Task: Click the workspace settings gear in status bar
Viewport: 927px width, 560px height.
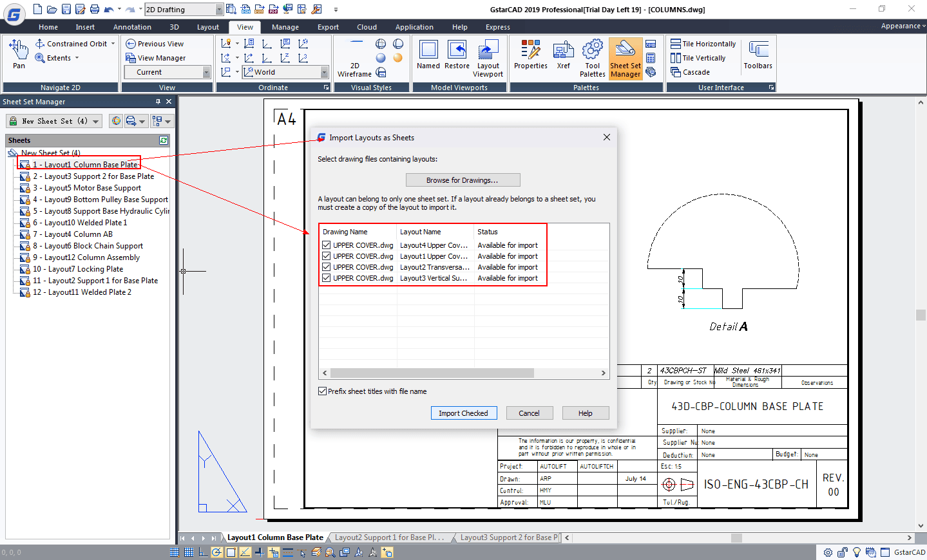Action: coord(828,552)
